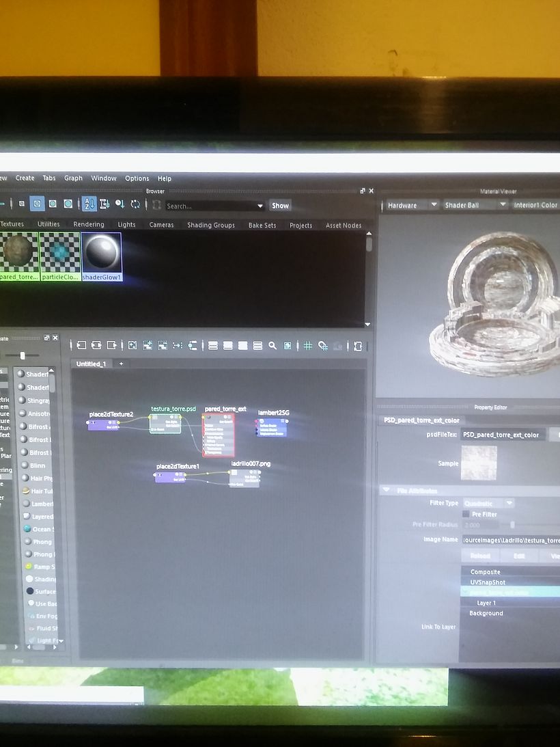Select the shaderGlow1 material swatch

coord(102,256)
